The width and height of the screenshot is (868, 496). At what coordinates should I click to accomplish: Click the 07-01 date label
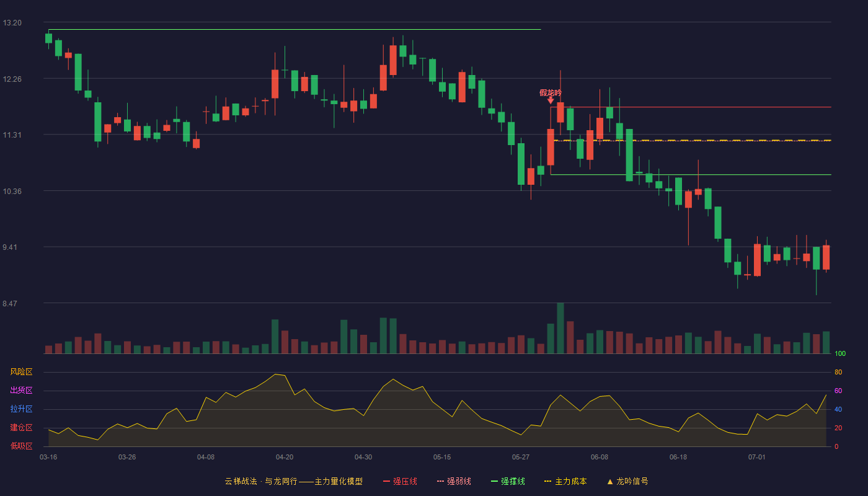coord(757,458)
